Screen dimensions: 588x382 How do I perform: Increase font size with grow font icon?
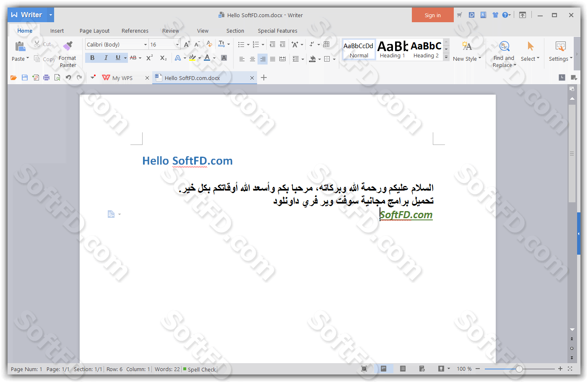[x=187, y=44]
